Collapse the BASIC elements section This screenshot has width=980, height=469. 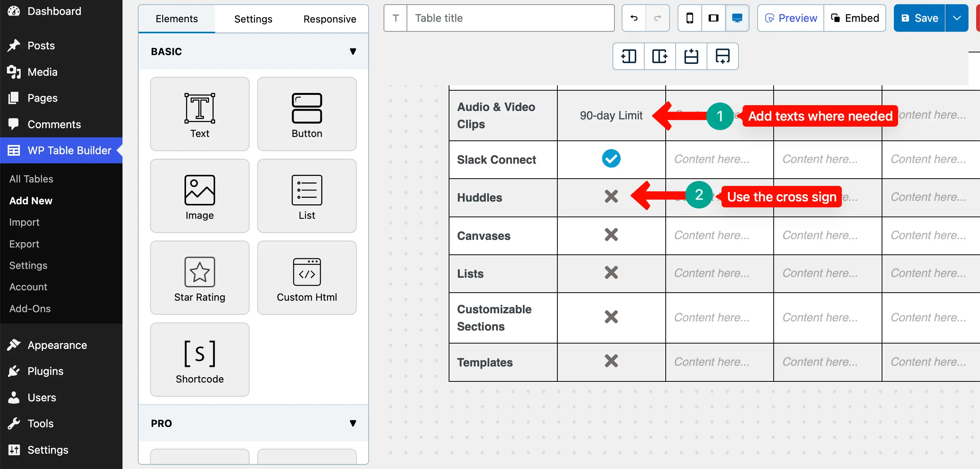click(x=353, y=51)
